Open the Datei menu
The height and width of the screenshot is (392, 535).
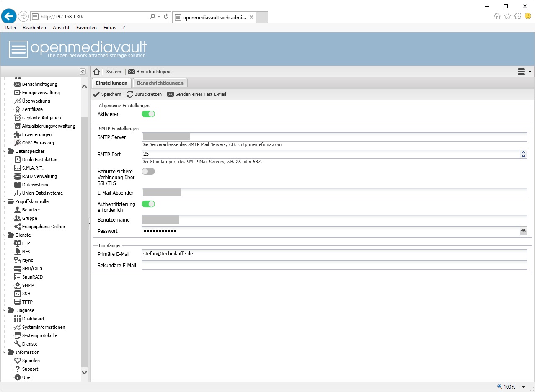10,28
